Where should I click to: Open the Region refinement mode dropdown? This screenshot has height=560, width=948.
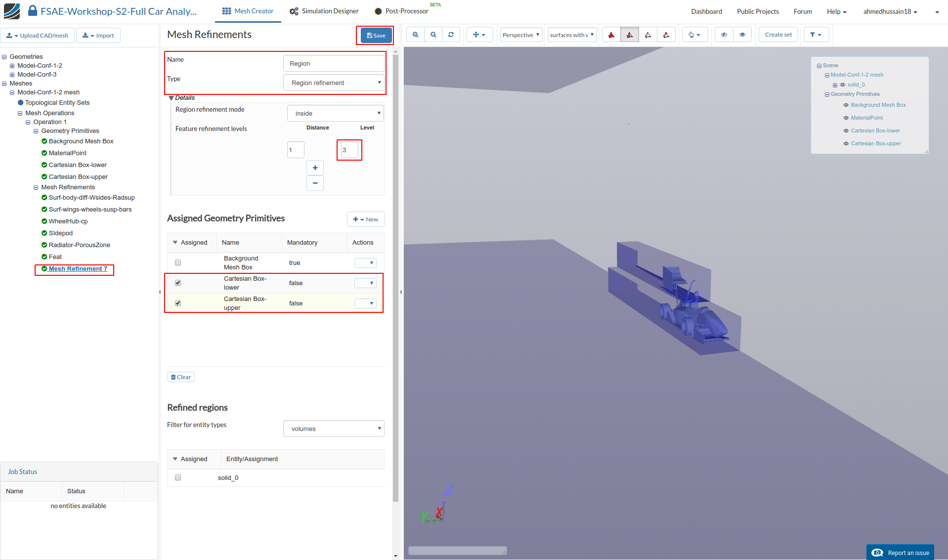(x=335, y=113)
